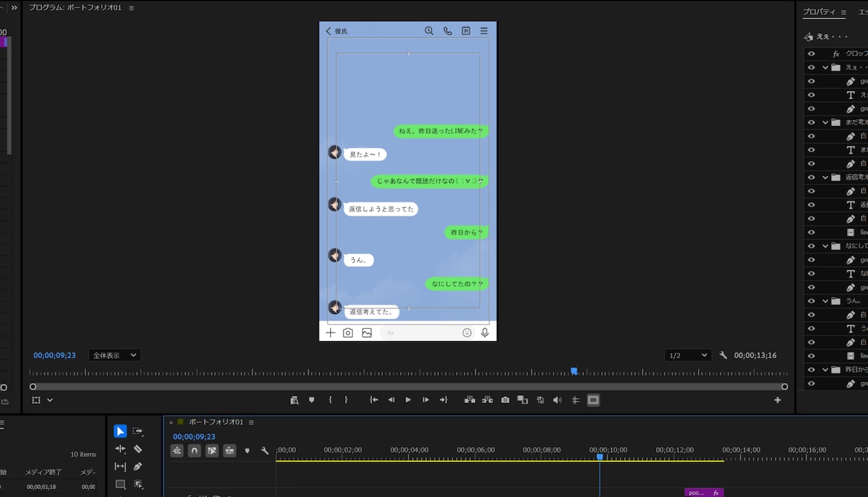Show hidden panels with double chevron

(14, 8)
